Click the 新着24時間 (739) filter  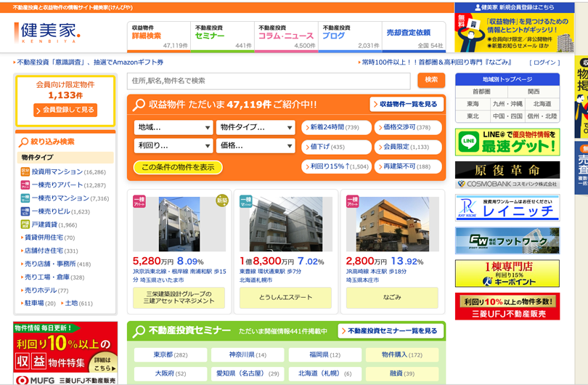pyautogui.click(x=336, y=128)
